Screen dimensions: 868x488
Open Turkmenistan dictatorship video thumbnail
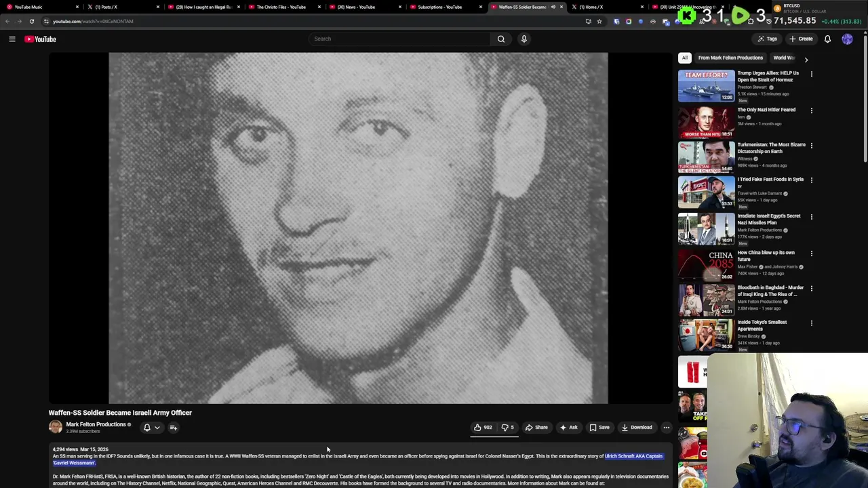coord(706,157)
